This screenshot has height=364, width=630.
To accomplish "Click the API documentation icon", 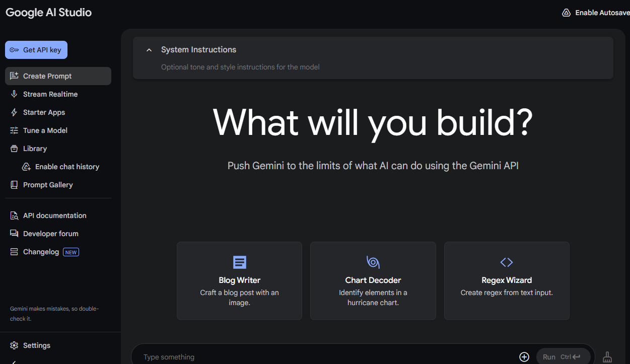I will coord(14,215).
